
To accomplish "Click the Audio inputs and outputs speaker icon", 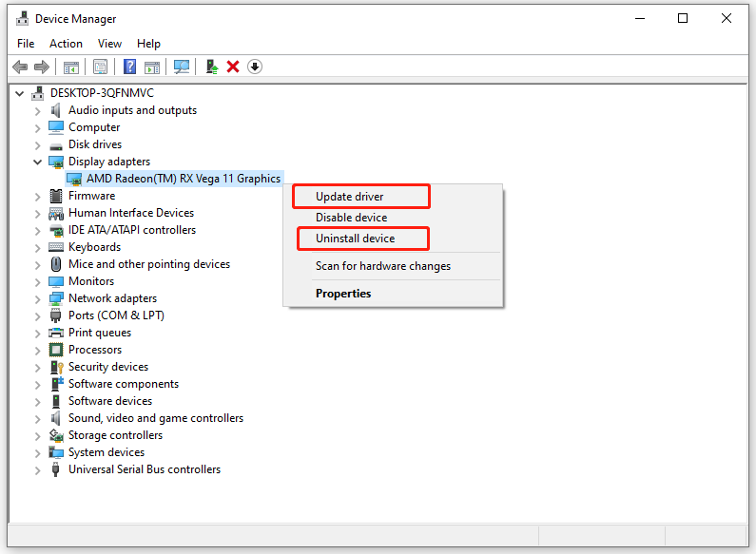I will click(56, 110).
